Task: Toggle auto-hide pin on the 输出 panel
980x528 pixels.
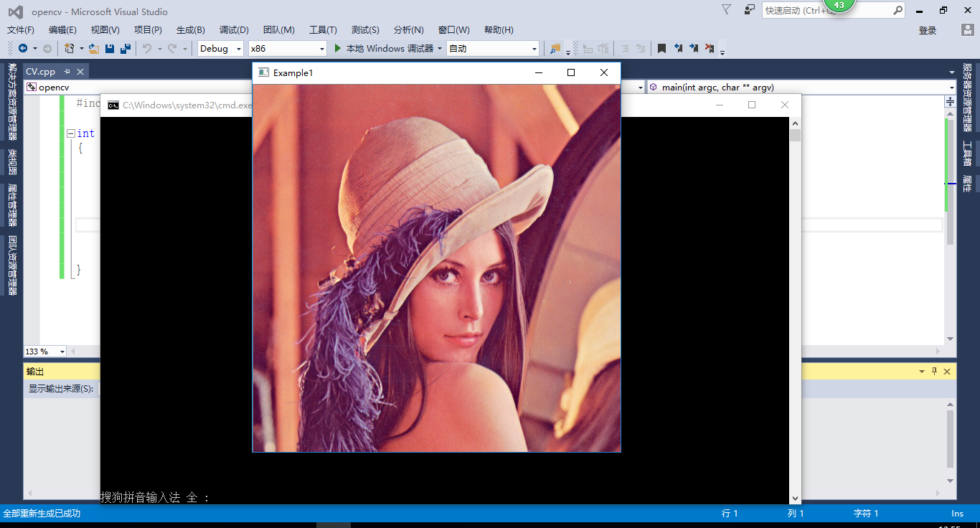Action: (934, 372)
